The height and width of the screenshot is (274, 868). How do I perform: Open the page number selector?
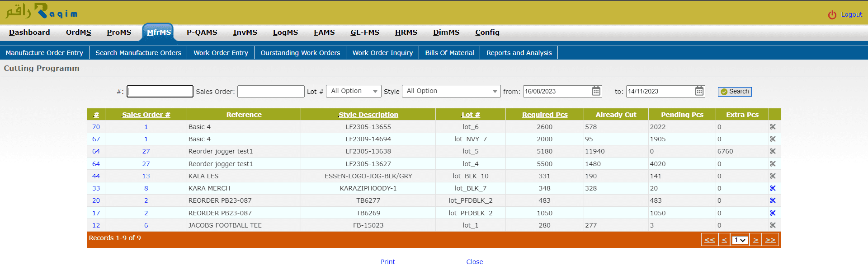(740, 240)
